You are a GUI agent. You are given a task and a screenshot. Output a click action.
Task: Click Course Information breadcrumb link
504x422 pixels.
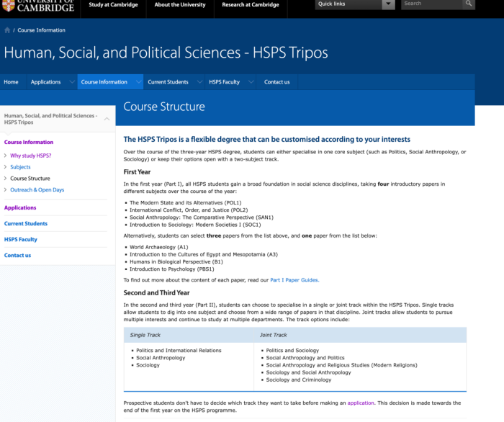pyautogui.click(x=41, y=30)
